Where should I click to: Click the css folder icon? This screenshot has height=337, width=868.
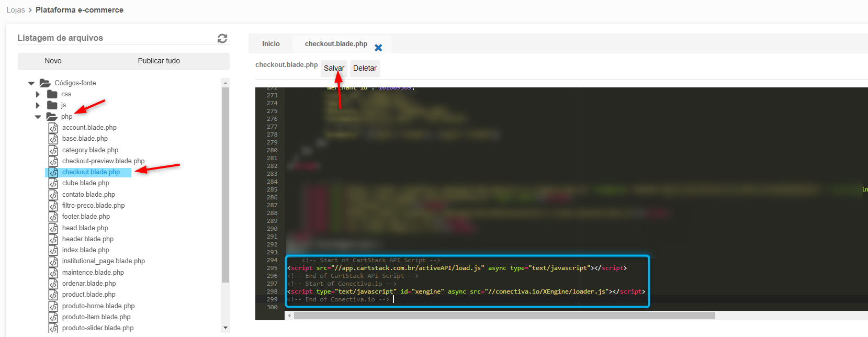[52, 94]
